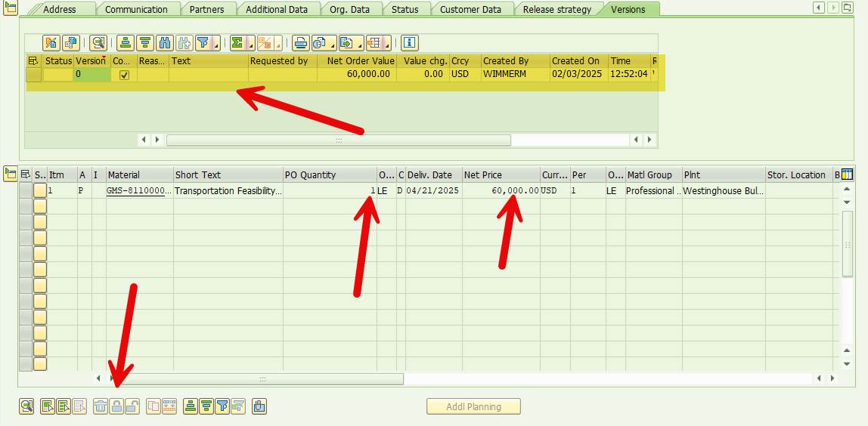Click the Created By column header
This screenshot has height=426, width=868.
tap(516, 61)
